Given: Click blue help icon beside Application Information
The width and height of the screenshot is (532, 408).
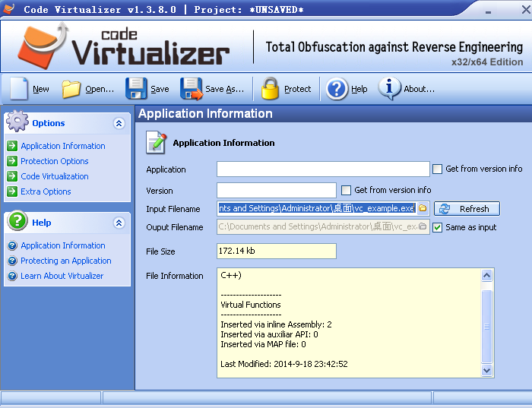Looking at the screenshot, I should click(x=12, y=245).
